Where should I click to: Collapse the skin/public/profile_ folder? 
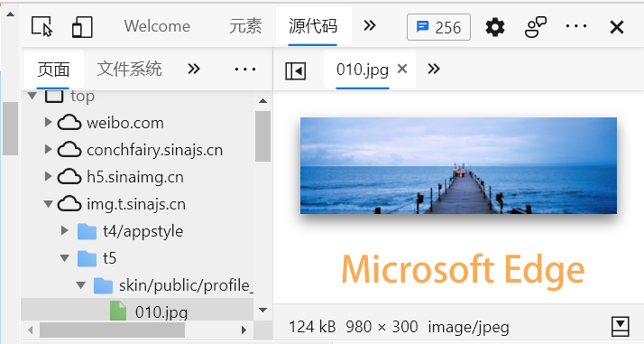(81, 285)
